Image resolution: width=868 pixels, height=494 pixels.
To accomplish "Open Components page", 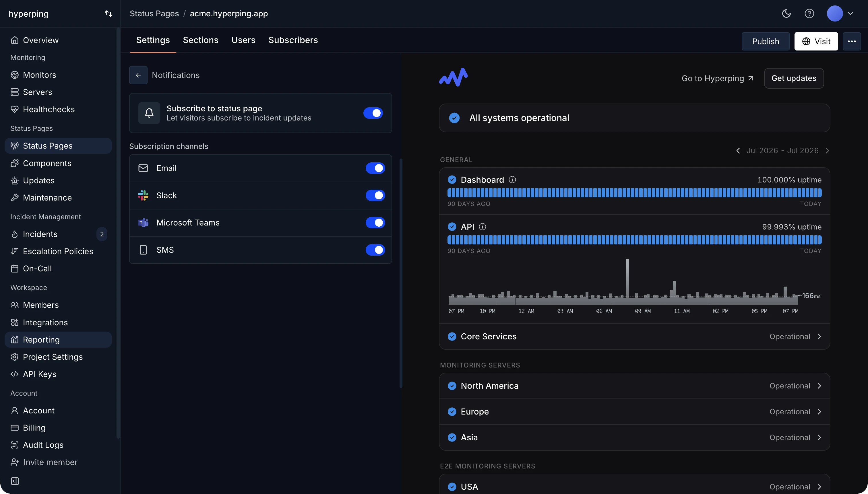I will coord(58,163).
